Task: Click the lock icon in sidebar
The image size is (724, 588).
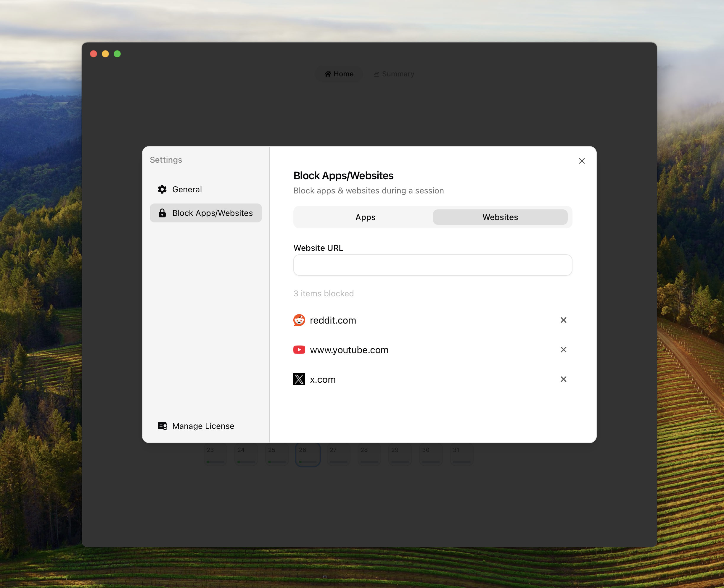Action: point(162,213)
